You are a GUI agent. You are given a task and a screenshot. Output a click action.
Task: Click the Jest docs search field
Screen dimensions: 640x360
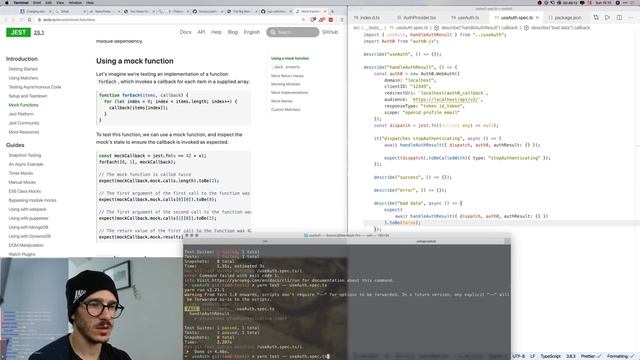tap(293, 32)
